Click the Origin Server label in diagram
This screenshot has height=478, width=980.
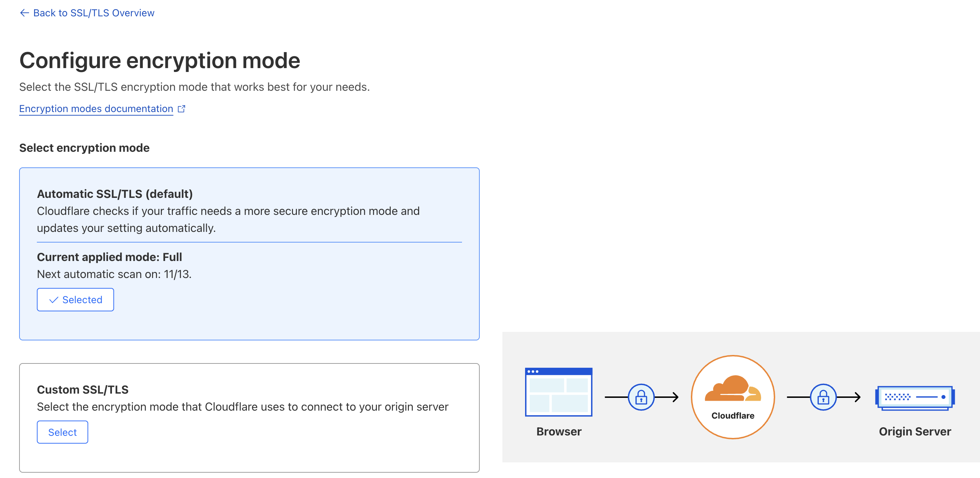tap(915, 432)
